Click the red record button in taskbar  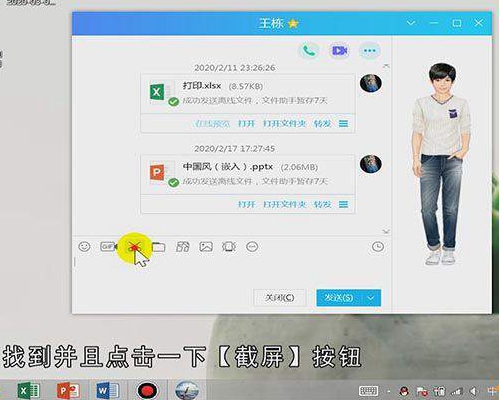[147, 390]
